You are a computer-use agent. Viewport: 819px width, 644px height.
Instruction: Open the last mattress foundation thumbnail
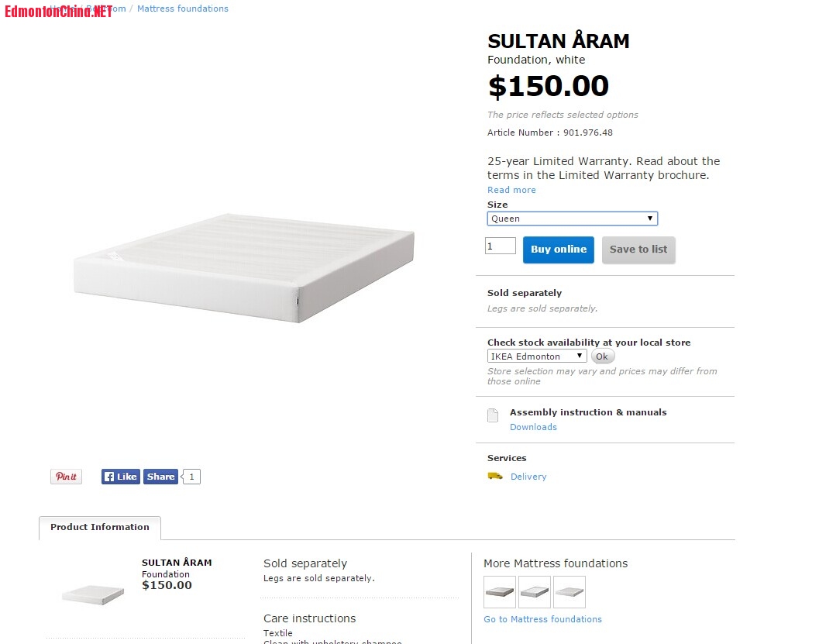570,591
